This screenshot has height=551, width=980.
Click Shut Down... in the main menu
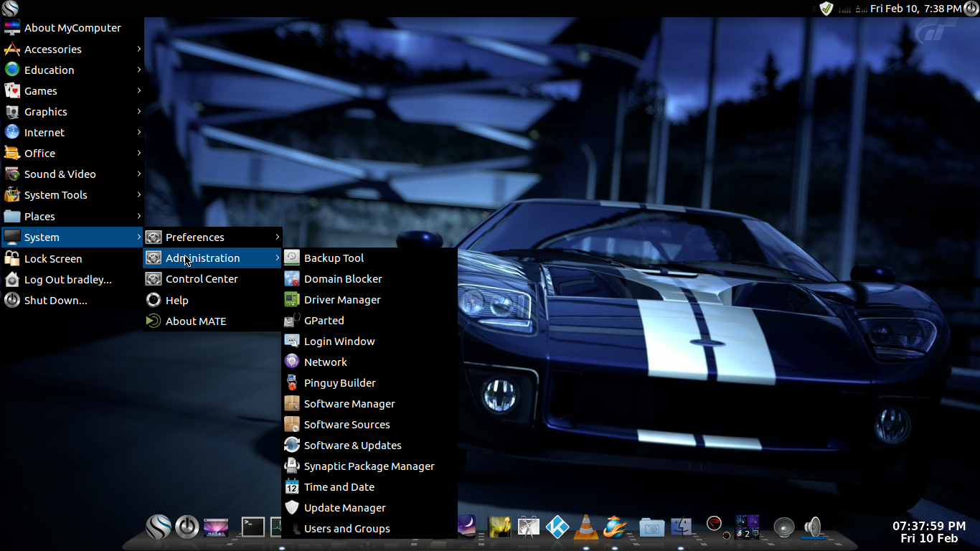click(55, 301)
